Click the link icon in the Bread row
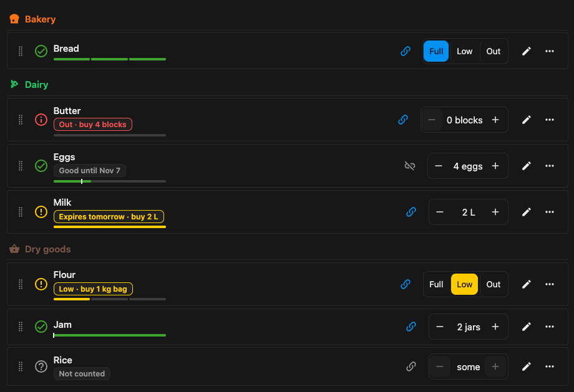 (406, 51)
